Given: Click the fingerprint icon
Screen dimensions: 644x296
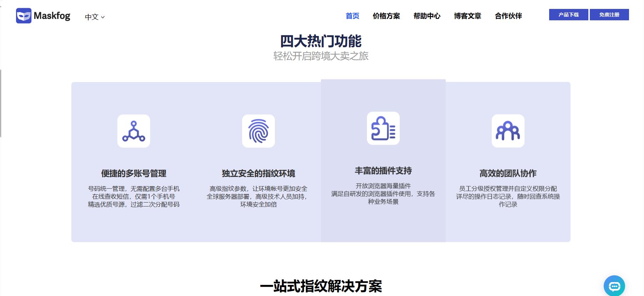Looking at the screenshot, I should (259, 131).
